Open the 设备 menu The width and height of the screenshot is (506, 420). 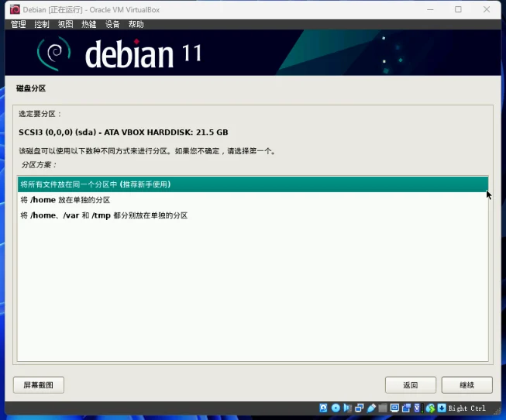pos(112,24)
